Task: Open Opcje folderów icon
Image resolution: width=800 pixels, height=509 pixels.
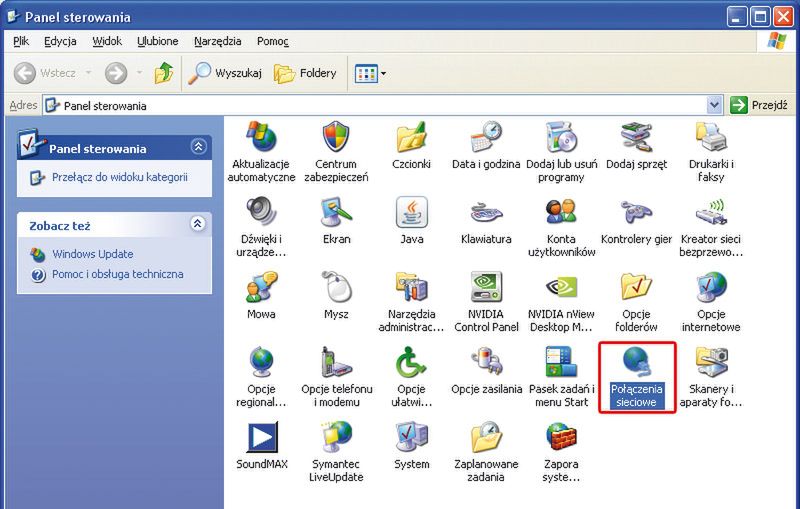Action: point(636,302)
